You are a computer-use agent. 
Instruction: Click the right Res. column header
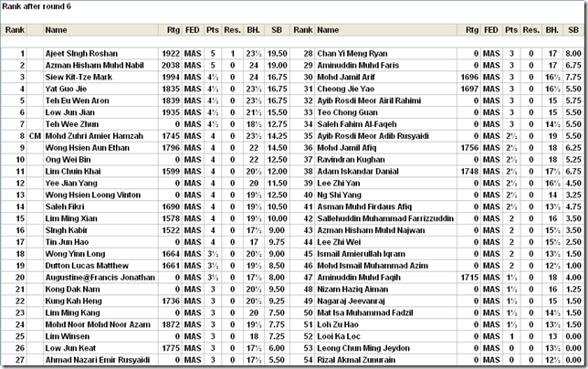(531, 30)
